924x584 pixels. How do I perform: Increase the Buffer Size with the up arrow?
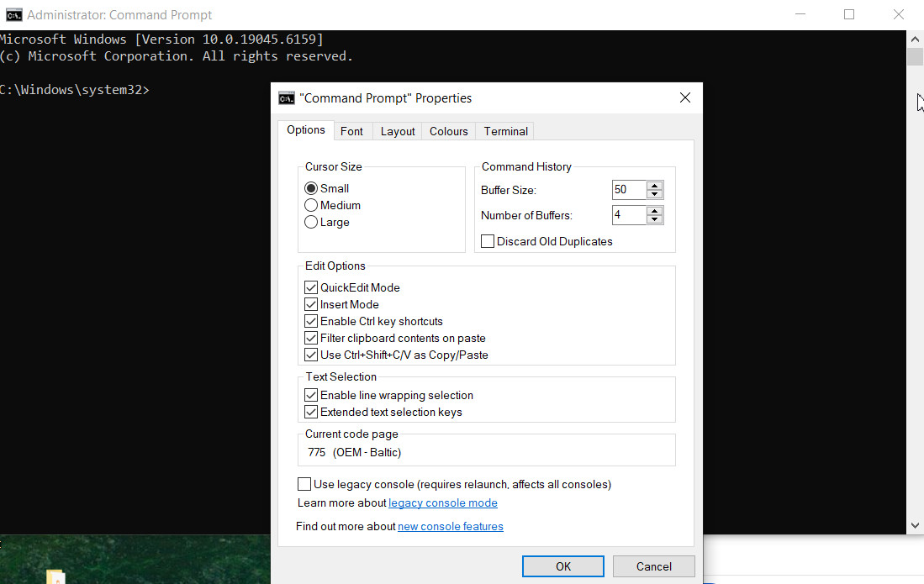click(x=655, y=186)
